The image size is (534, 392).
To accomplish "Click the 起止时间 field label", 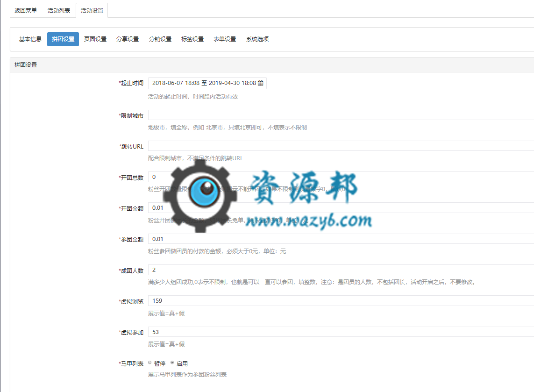I will pyautogui.click(x=131, y=83).
